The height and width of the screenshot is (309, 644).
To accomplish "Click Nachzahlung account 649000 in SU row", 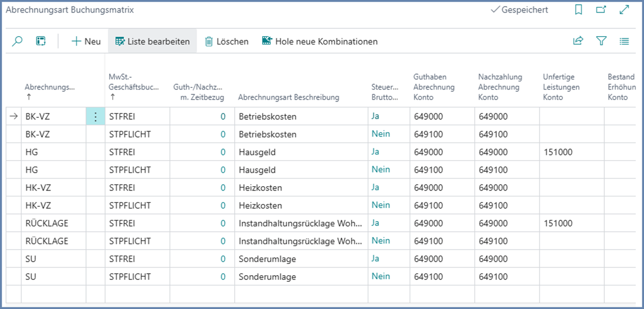I will click(x=493, y=259).
